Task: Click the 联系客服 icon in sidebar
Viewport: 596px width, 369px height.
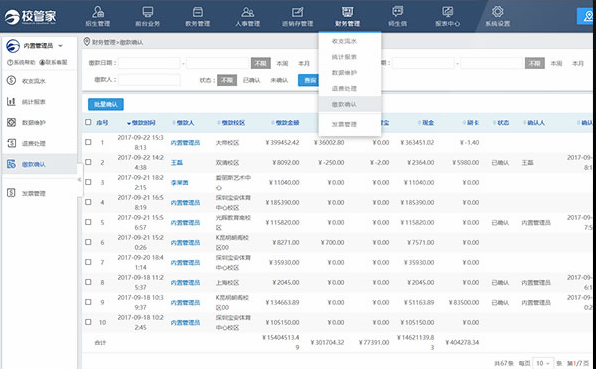Action: tap(42, 62)
